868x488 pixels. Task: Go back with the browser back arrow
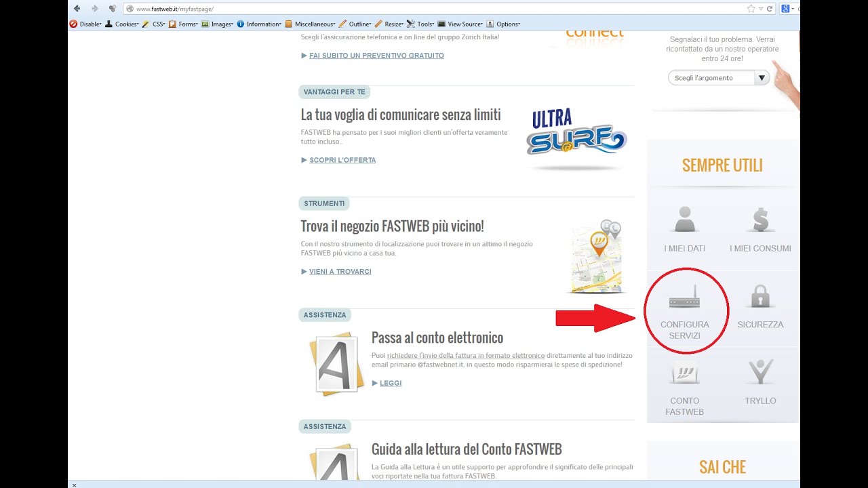click(77, 9)
